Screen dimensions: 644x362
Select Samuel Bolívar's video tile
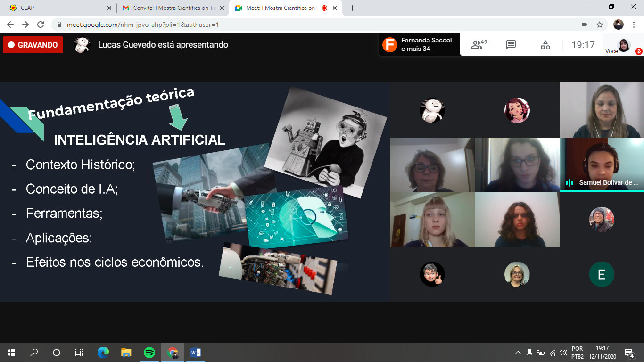point(602,164)
